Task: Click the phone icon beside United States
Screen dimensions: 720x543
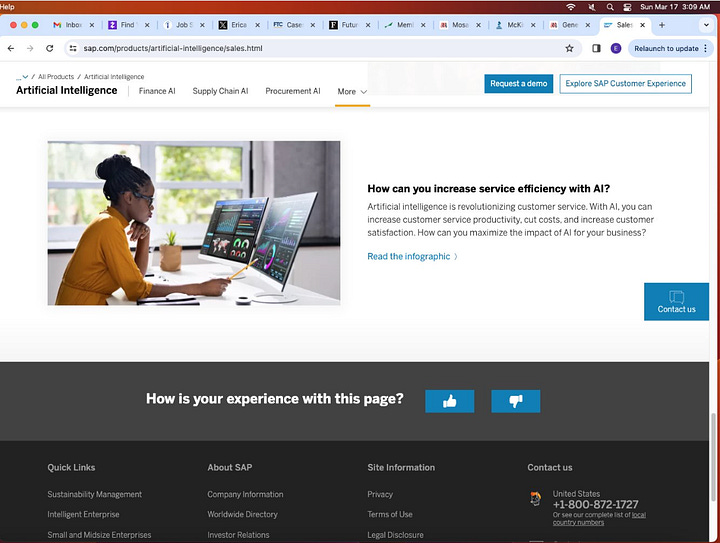Action: pyautogui.click(x=535, y=498)
